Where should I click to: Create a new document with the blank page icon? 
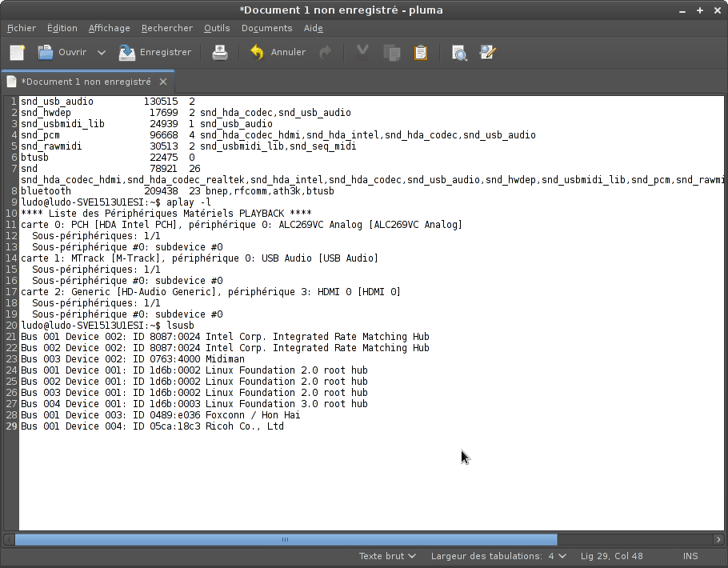pyautogui.click(x=17, y=53)
